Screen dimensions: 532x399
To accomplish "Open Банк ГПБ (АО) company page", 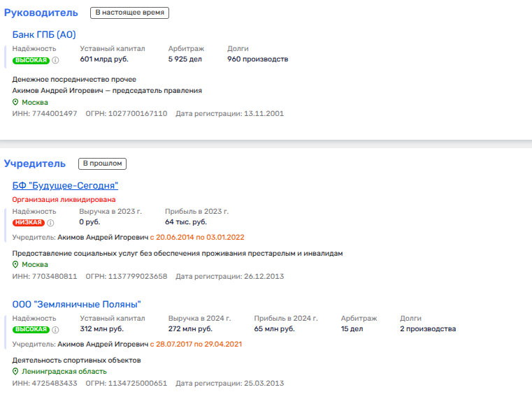I will pyautogui.click(x=44, y=34).
